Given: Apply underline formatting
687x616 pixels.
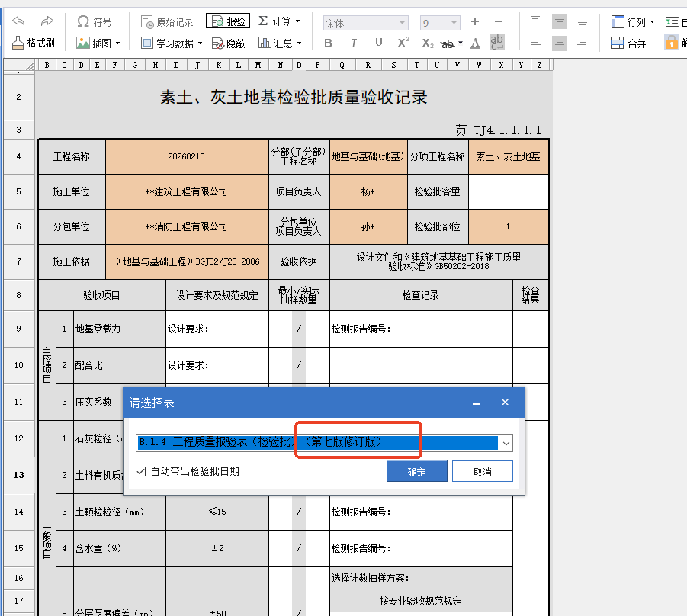Looking at the screenshot, I should coord(379,43).
